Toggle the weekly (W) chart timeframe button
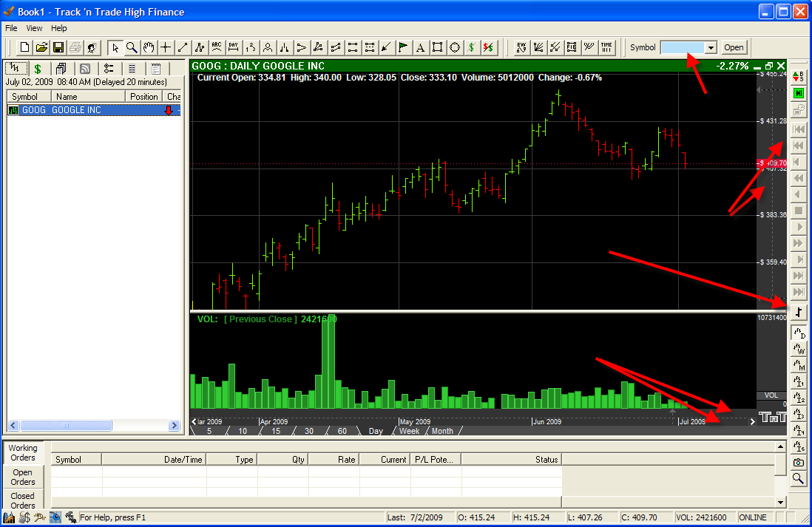This screenshot has width=812, height=527. click(x=799, y=349)
